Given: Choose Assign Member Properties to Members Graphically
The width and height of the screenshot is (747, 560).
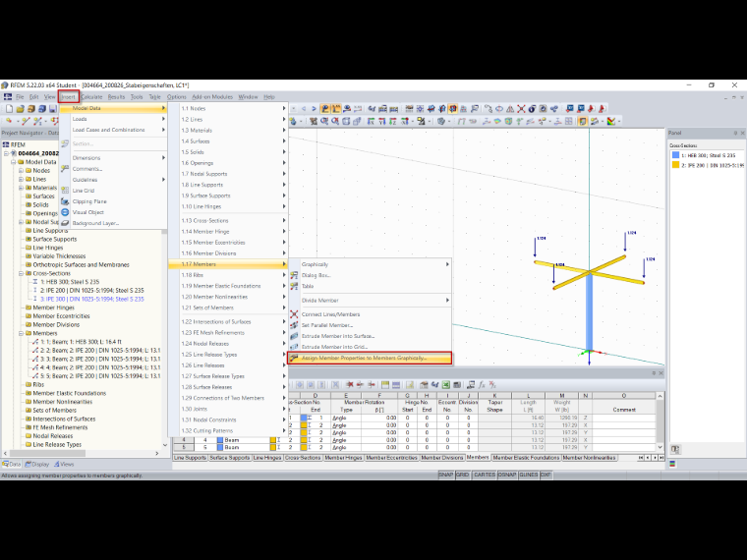Looking at the screenshot, I should coord(370,358).
